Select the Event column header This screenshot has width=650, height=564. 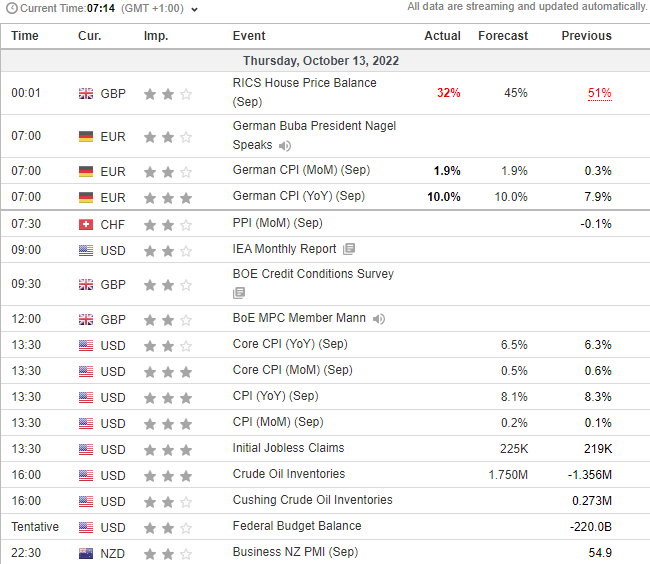(x=249, y=36)
